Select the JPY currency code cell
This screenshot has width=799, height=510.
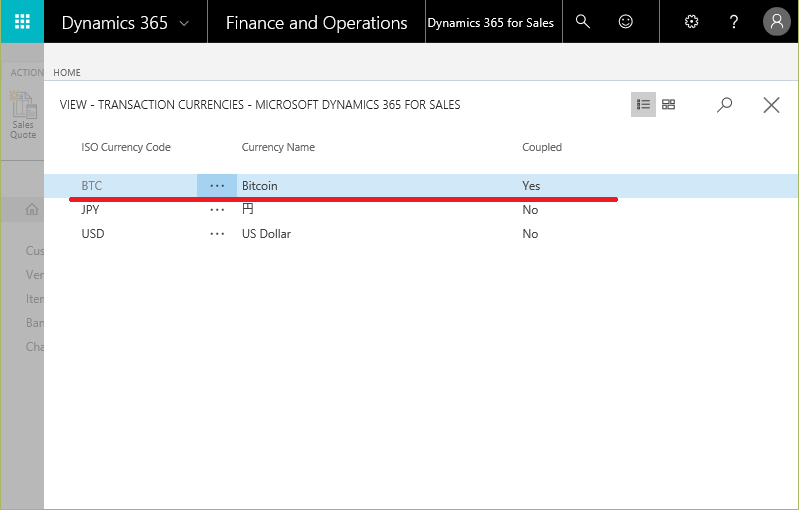(90, 209)
